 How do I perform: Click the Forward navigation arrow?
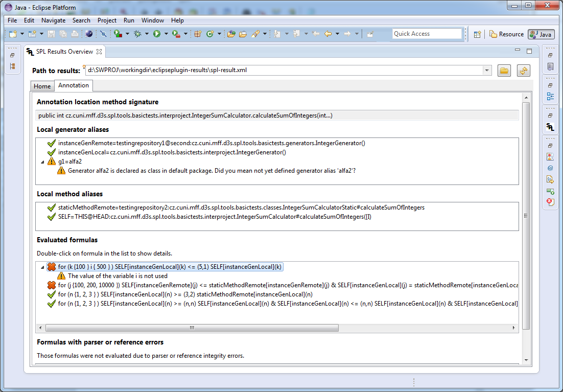[347, 34]
